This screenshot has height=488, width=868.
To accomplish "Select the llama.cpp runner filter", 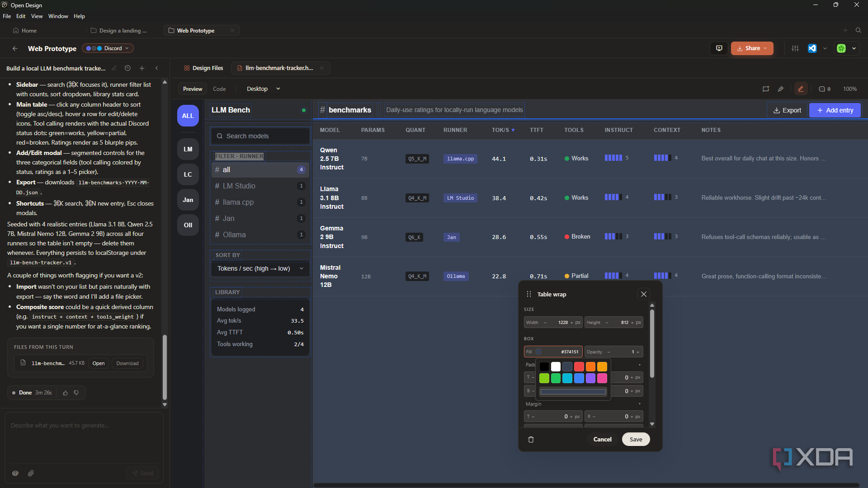I will point(260,202).
